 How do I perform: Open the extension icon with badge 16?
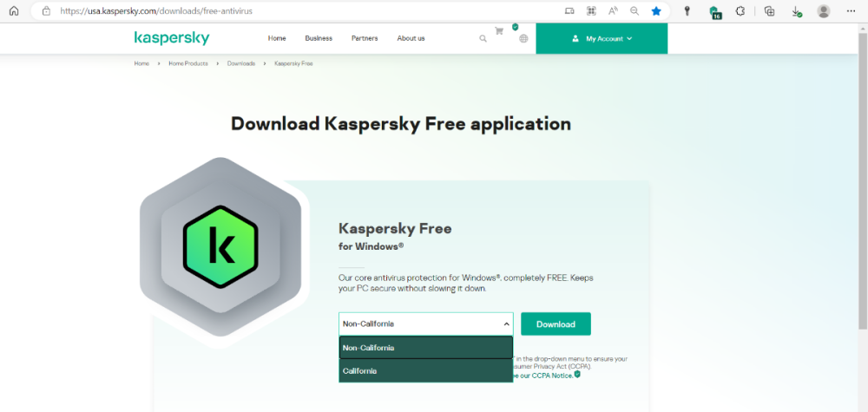[x=714, y=11]
